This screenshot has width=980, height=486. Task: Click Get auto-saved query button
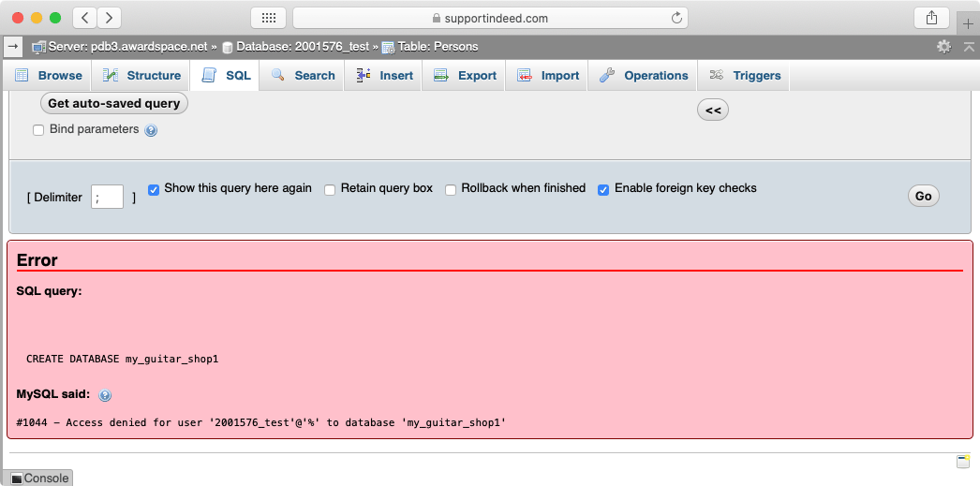[113, 103]
